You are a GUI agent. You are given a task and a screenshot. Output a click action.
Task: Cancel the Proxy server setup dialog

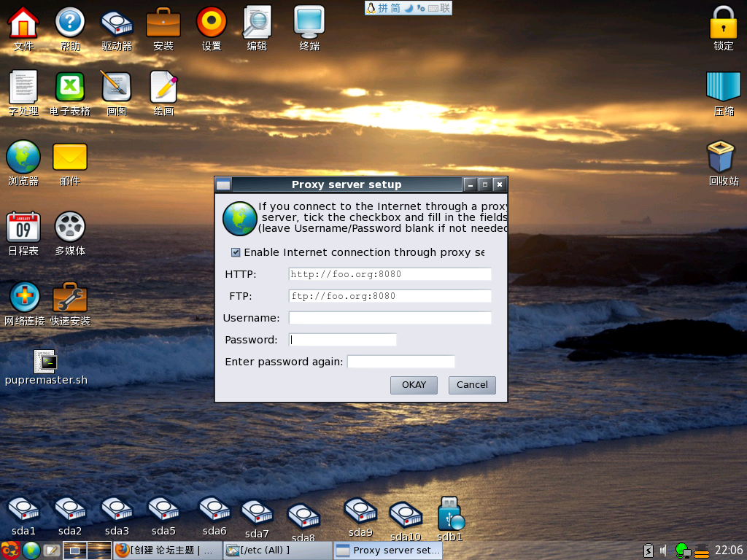[x=472, y=385]
